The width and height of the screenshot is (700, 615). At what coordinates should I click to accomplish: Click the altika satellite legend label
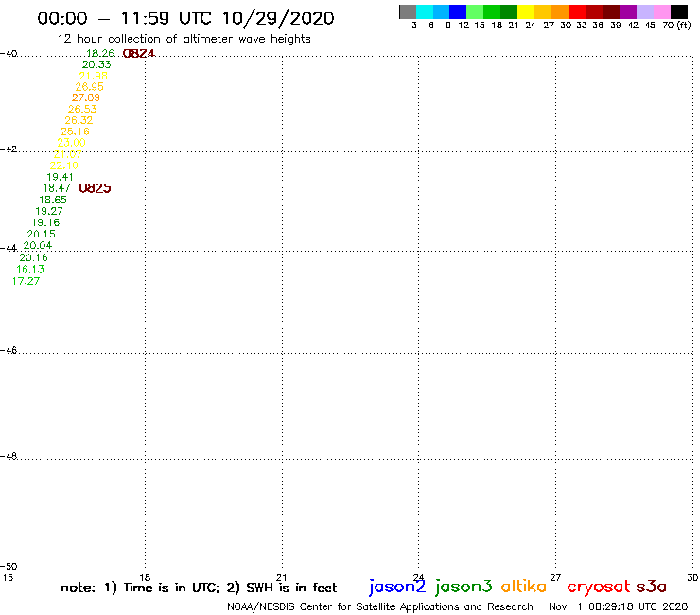(x=524, y=586)
